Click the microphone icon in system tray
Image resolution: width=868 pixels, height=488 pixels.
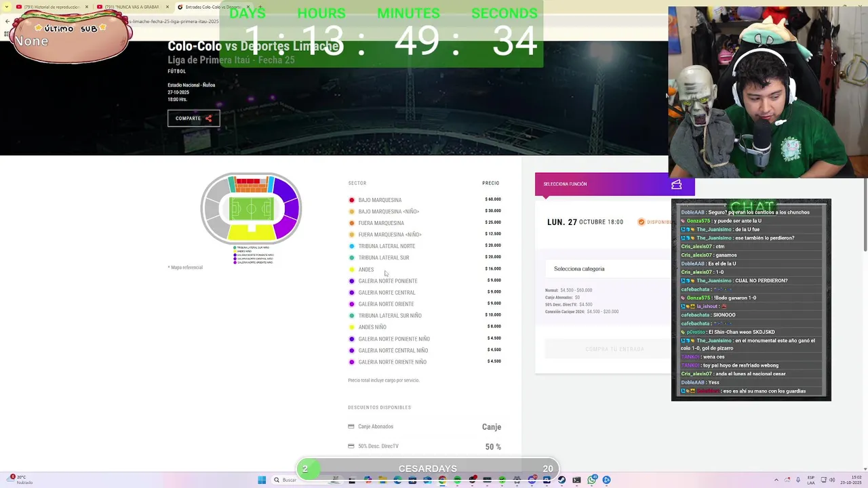coord(798,480)
